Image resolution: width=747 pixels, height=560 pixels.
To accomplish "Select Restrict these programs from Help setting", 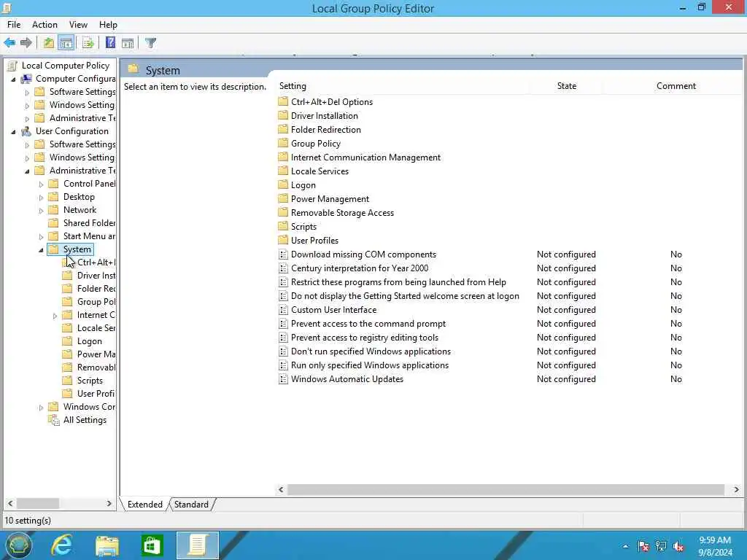I will (398, 282).
